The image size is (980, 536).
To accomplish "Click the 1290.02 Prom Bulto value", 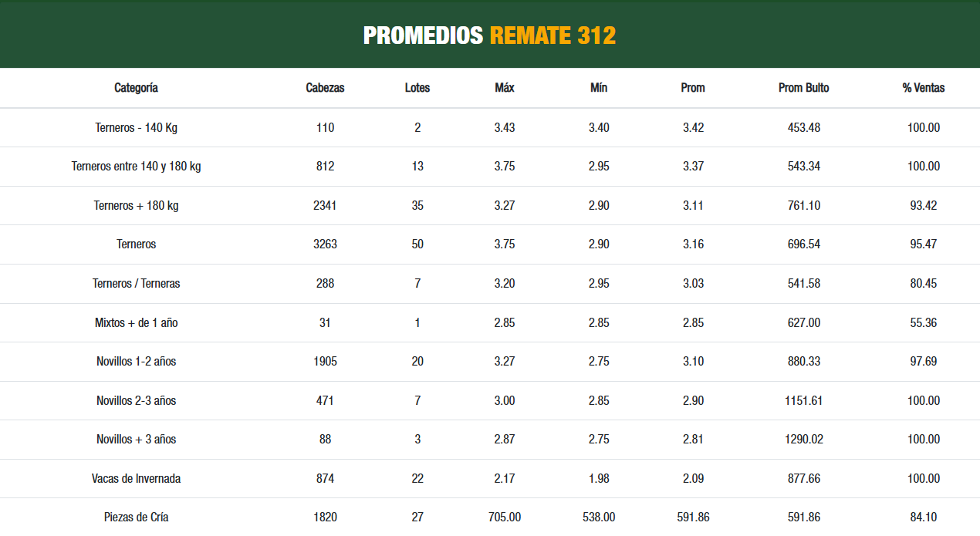I will coord(803,440).
